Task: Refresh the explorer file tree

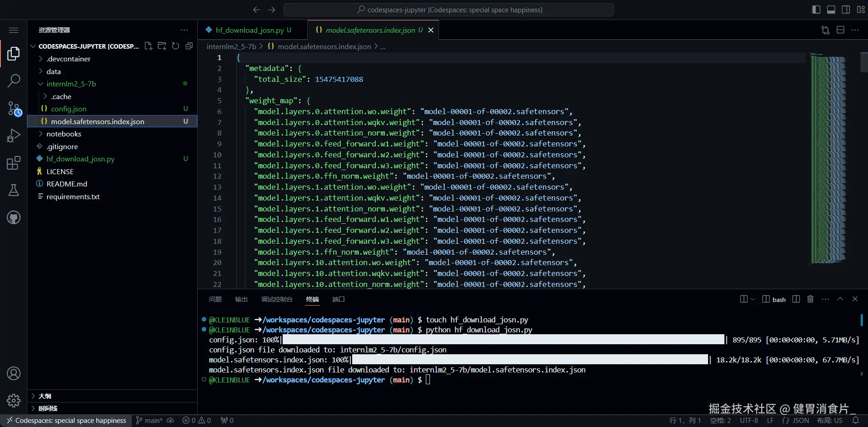Action: pos(175,46)
